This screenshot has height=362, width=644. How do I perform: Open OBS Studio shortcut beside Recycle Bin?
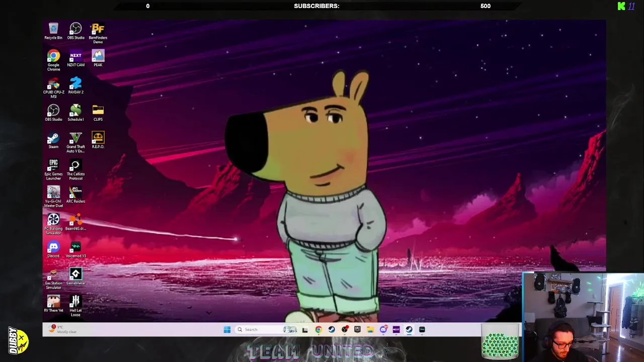[75, 31]
